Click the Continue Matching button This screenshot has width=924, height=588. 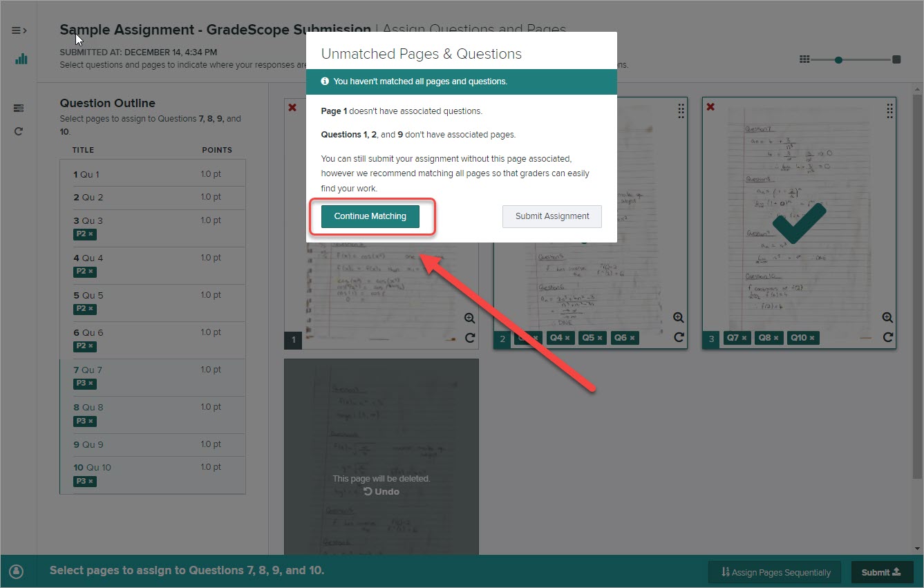pos(370,216)
